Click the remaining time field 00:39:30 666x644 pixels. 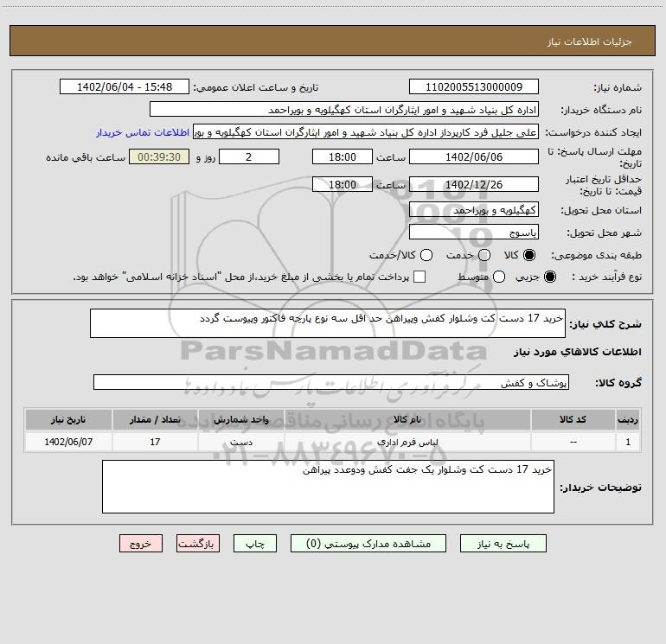click(x=159, y=157)
